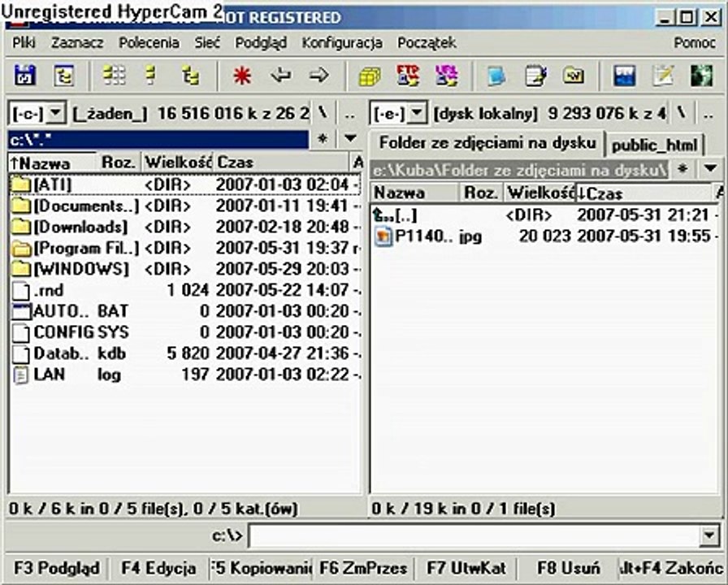This screenshot has width=728, height=585.
Task: Go back with the left arrow icon
Action: 281,76
